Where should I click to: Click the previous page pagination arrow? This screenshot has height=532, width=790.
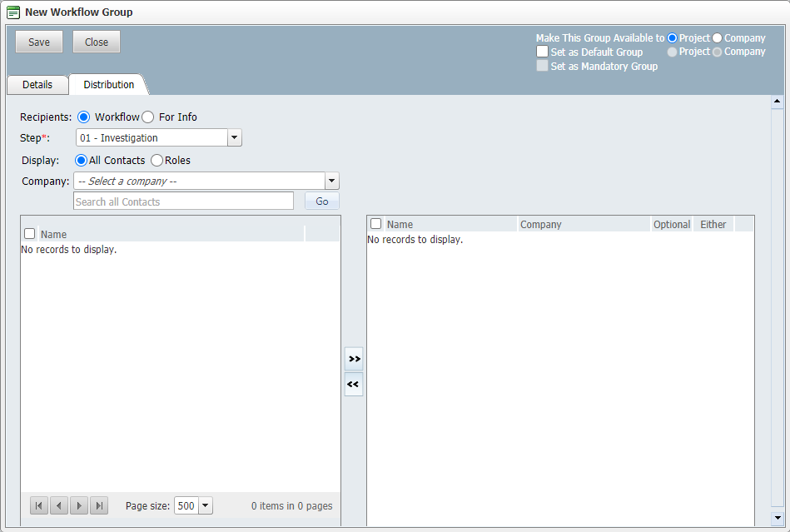click(58, 505)
